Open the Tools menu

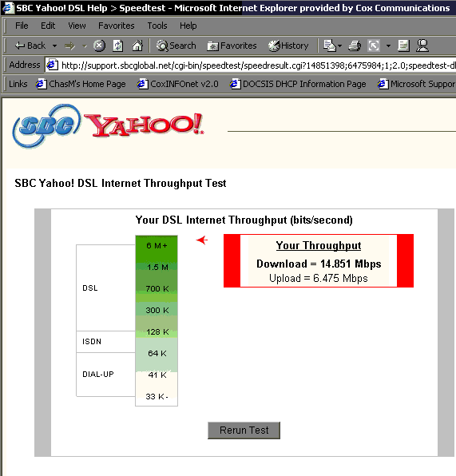[157, 26]
